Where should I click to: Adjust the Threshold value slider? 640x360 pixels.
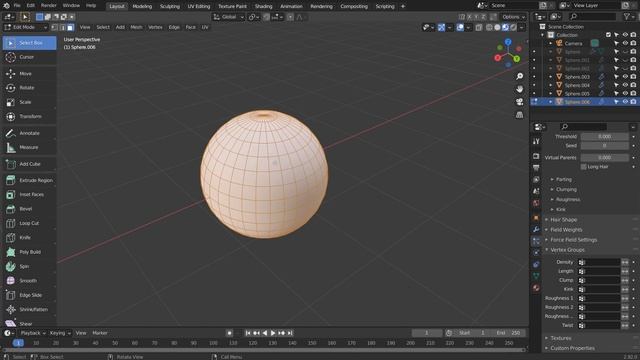point(604,137)
